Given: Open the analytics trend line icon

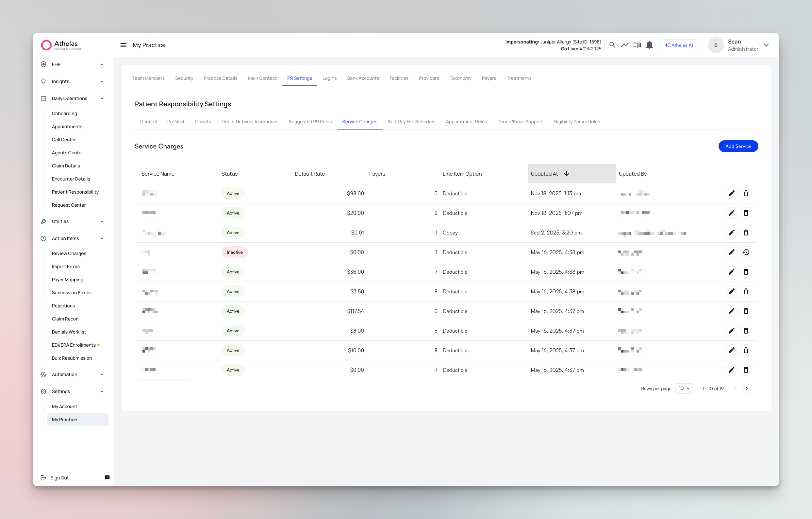Looking at the screenshot, I should pos(624,45).
